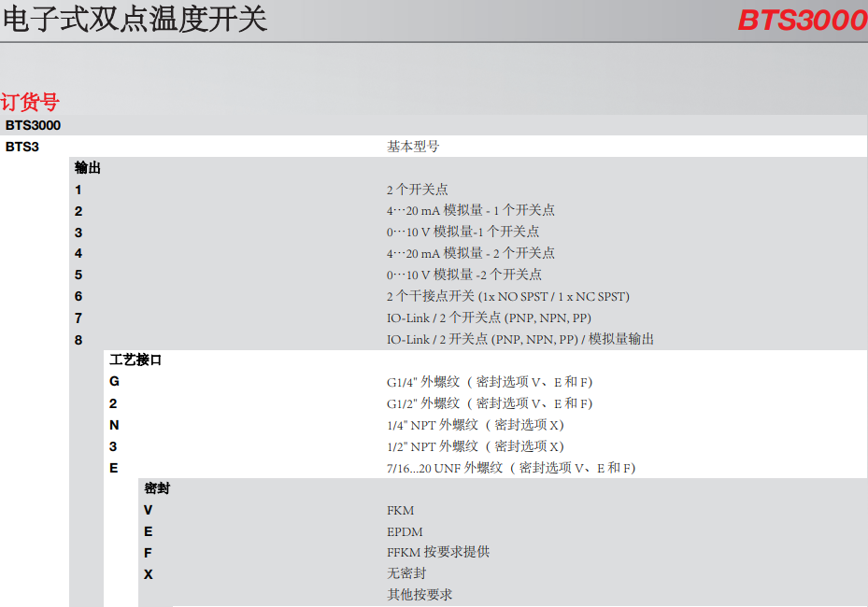Select the 其他按要求 text
Viewport: 868px width, 607px height.
[x=420, y=595]
